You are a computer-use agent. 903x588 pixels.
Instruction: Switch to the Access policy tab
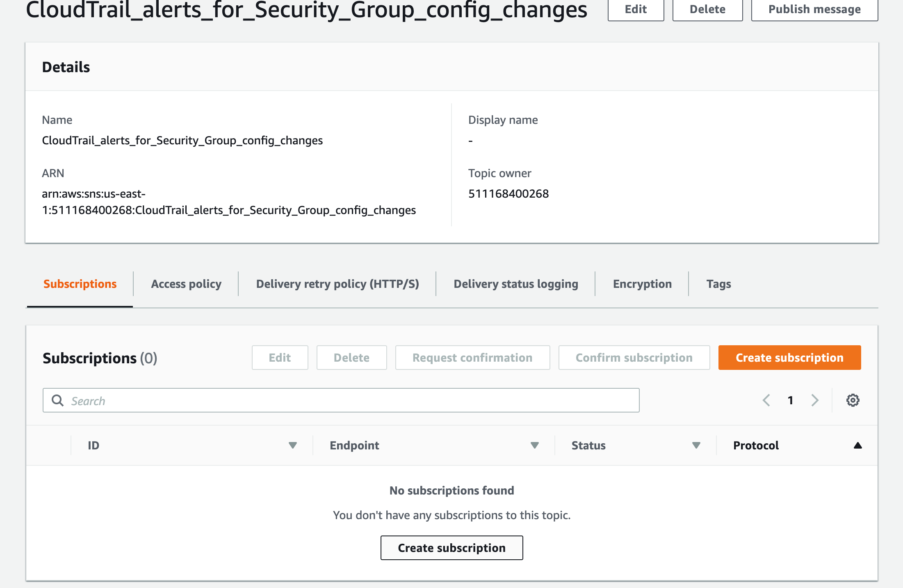(x=186, y=284)
